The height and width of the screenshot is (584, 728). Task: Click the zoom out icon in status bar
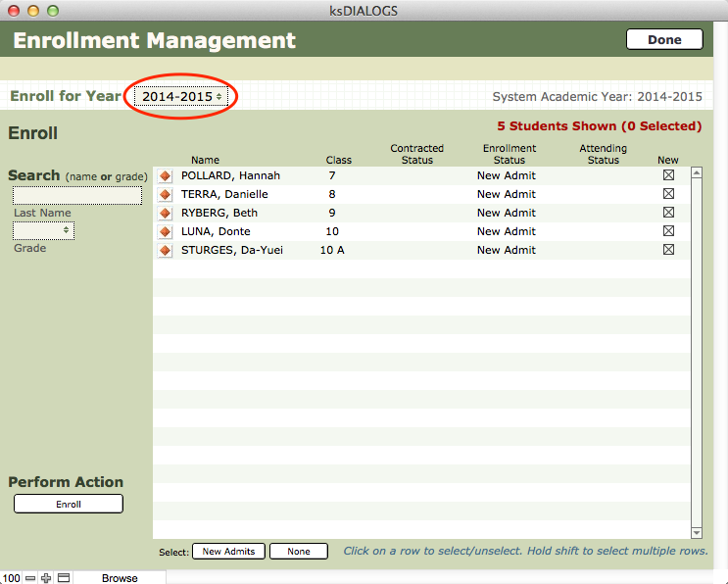pos(30,578)
